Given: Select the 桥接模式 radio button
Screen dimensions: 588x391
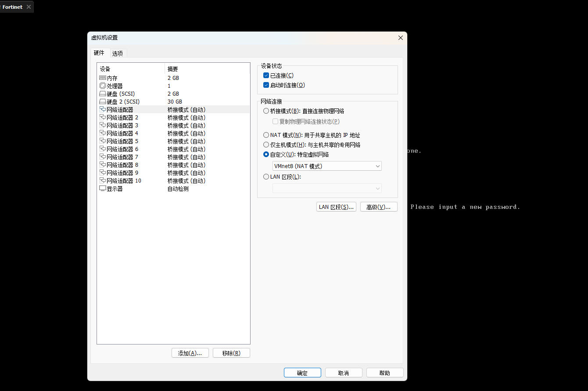Looking at the screenshot, I should pyautogui.click(x=266, y=111).
